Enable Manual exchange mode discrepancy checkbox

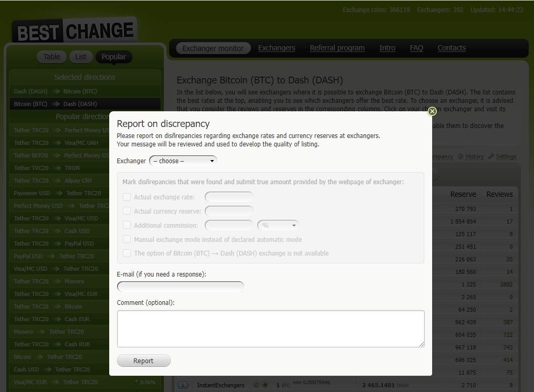point(127,239)
